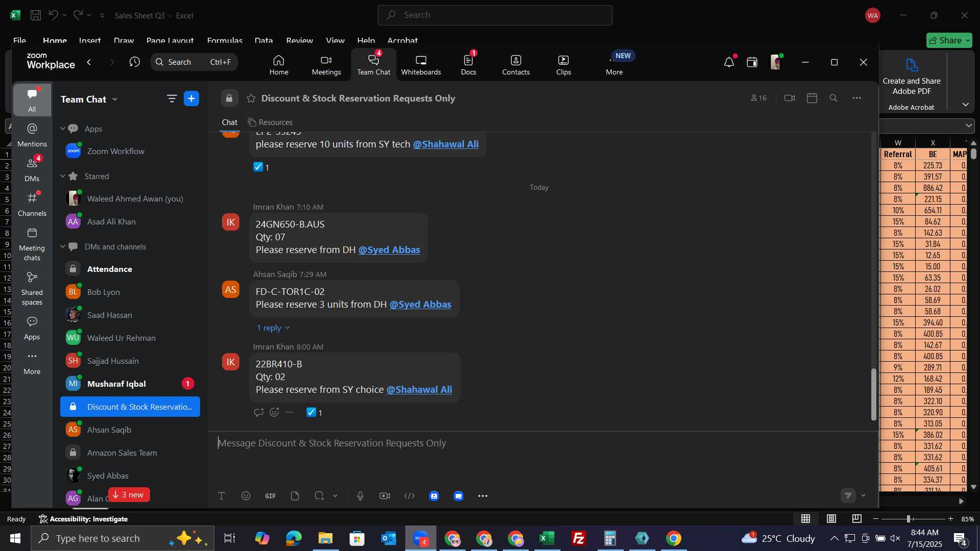Open the Zoom Meetings tab
The width and height of the screenshot is (980, 551).
pyautogui.click(x=326, y=65)
